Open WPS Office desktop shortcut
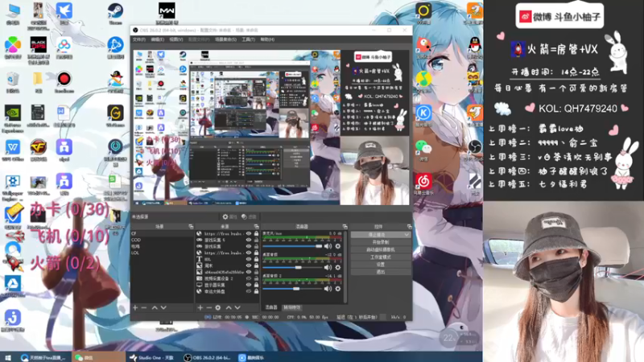The width and height of the screenshot is (644, 362). coord(13,150)
